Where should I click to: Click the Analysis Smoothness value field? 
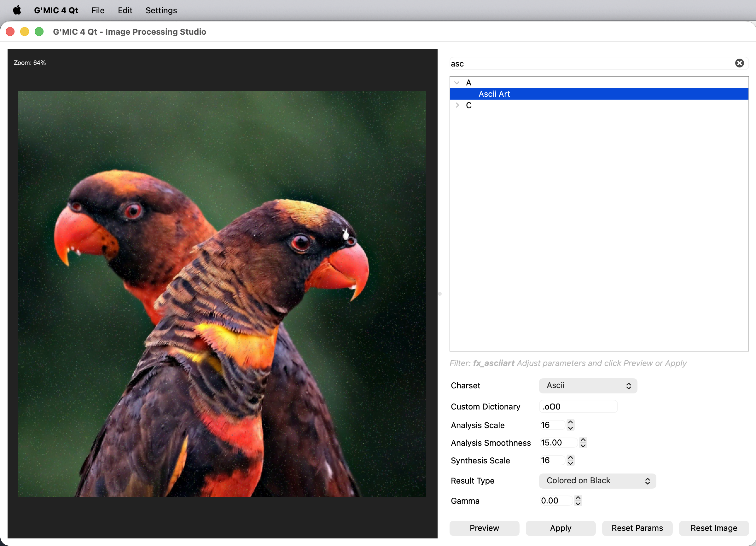(x=559, y=443)
